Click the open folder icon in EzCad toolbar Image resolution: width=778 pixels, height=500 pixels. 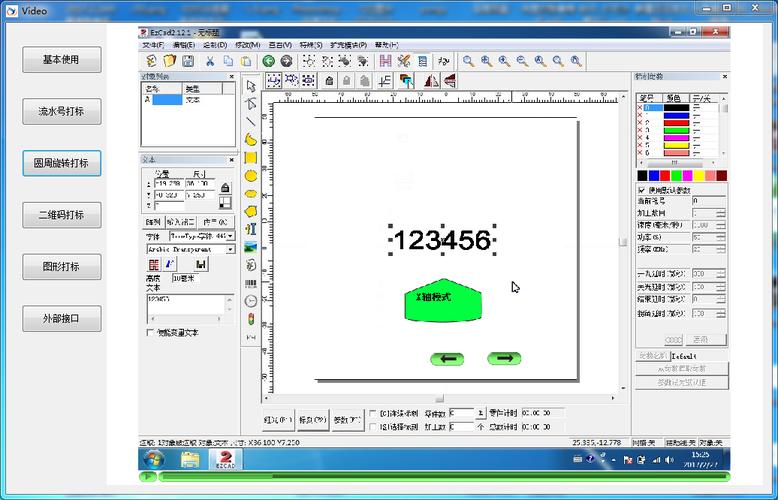[x=170, y=61]
